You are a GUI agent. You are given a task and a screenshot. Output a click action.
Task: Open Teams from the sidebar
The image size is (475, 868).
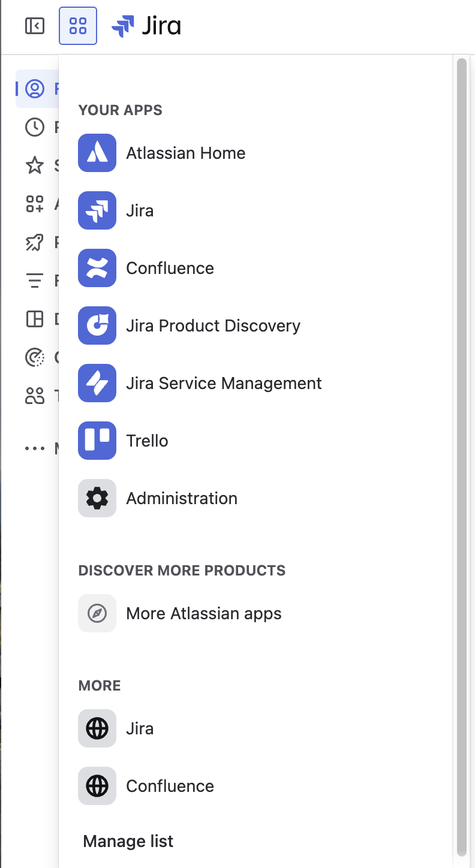(35, 396)
